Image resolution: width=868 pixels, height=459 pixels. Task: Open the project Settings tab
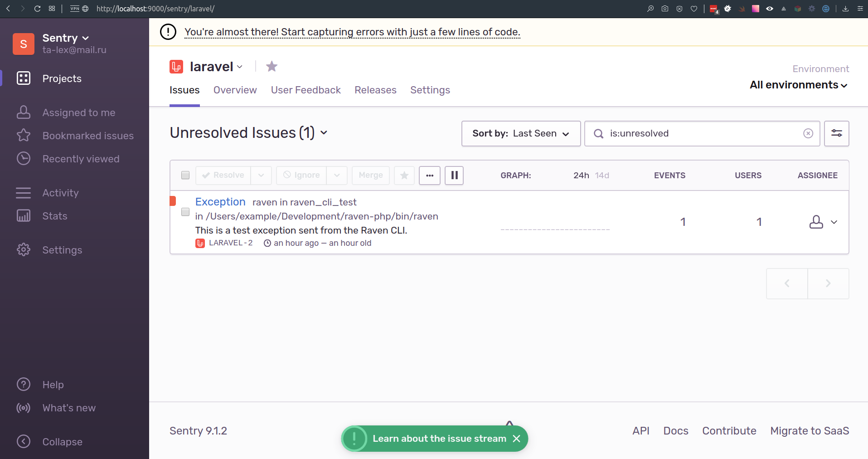tap(430, 90)
